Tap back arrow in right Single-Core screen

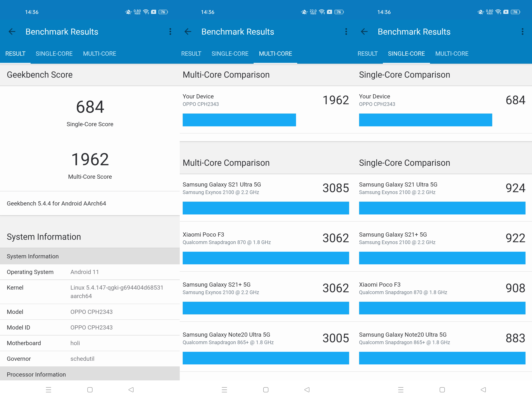pyautogui.click(x=364, y=31)
